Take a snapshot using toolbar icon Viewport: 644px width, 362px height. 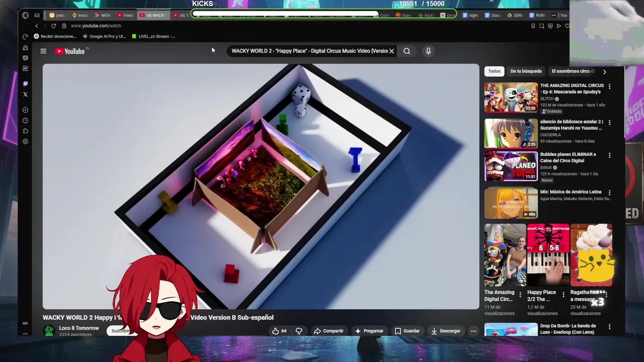coord(541,26)
